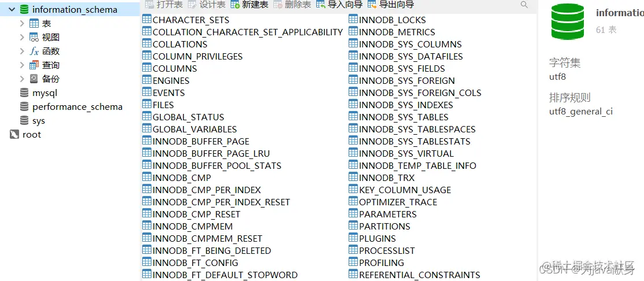
Task: Select INNODB_FT_BEING_DELETED table name
Action: [x=212, y=250]
